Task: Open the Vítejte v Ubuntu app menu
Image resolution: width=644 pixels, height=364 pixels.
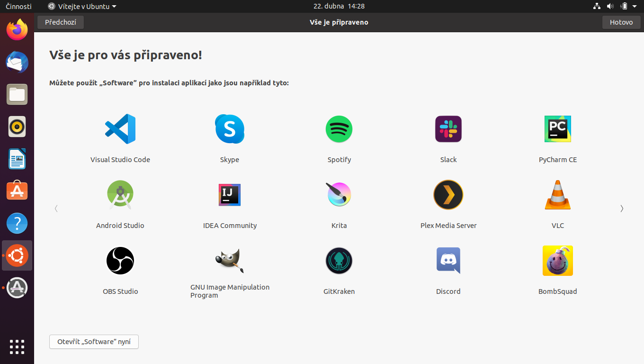Action: 82,6
